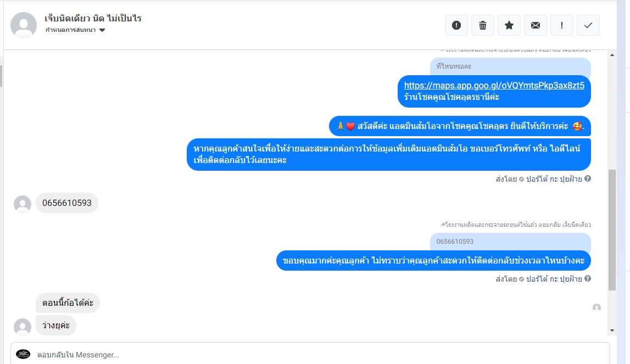Click the scroll-up arrow of the chat scrollbar

[x=612, y=55]
